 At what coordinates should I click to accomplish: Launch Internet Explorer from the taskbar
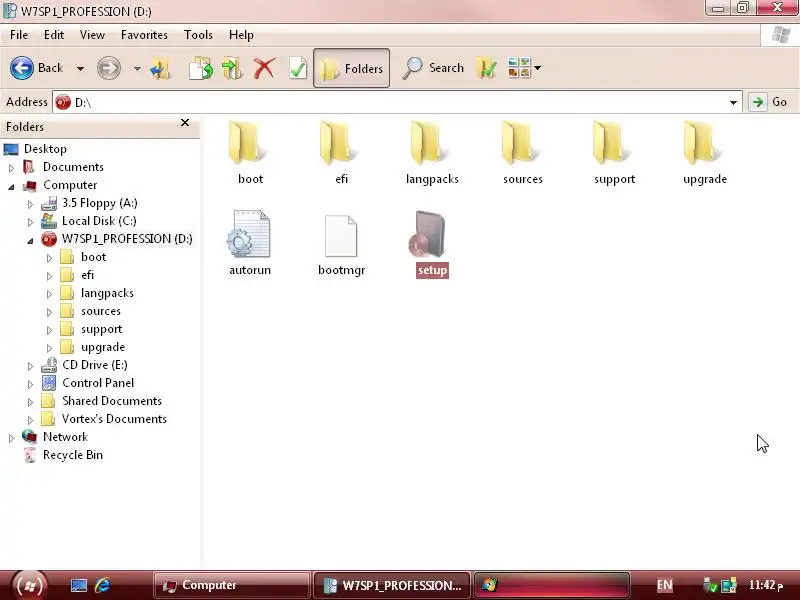(x=103, y=585)
